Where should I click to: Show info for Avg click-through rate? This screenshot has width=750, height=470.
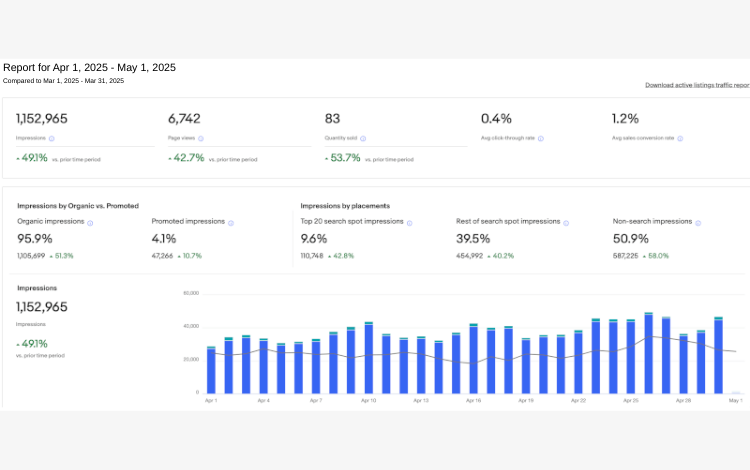[x=541, y=139]
